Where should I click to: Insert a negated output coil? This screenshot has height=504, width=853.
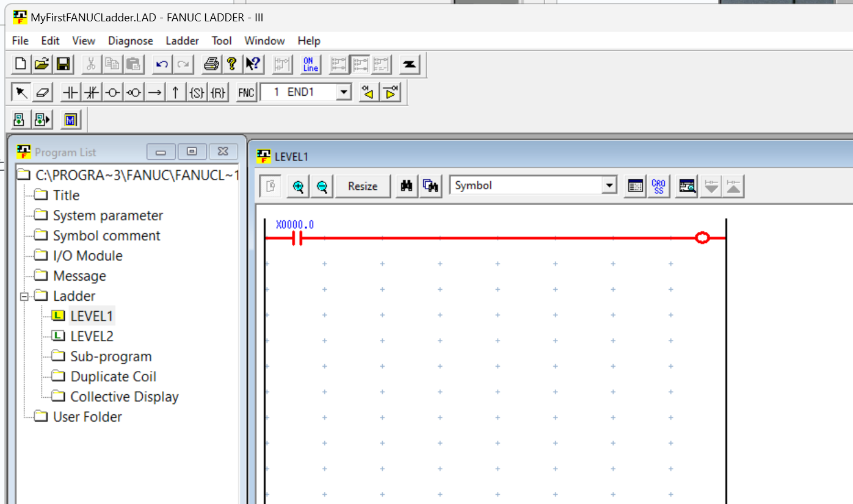[x=134, y=93]
